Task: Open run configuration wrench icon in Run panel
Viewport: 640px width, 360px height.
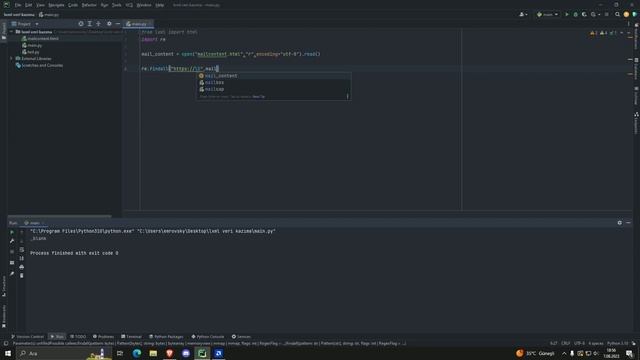Action: point(12,241)
